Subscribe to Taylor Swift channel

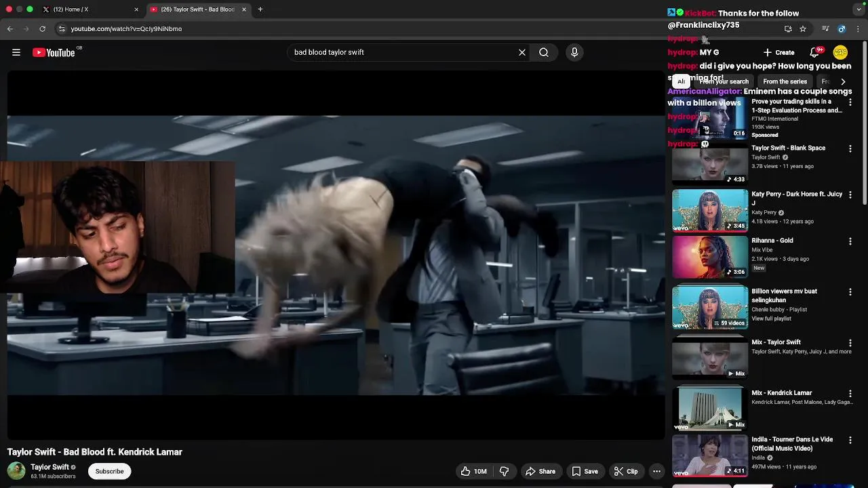click(109, 471)
